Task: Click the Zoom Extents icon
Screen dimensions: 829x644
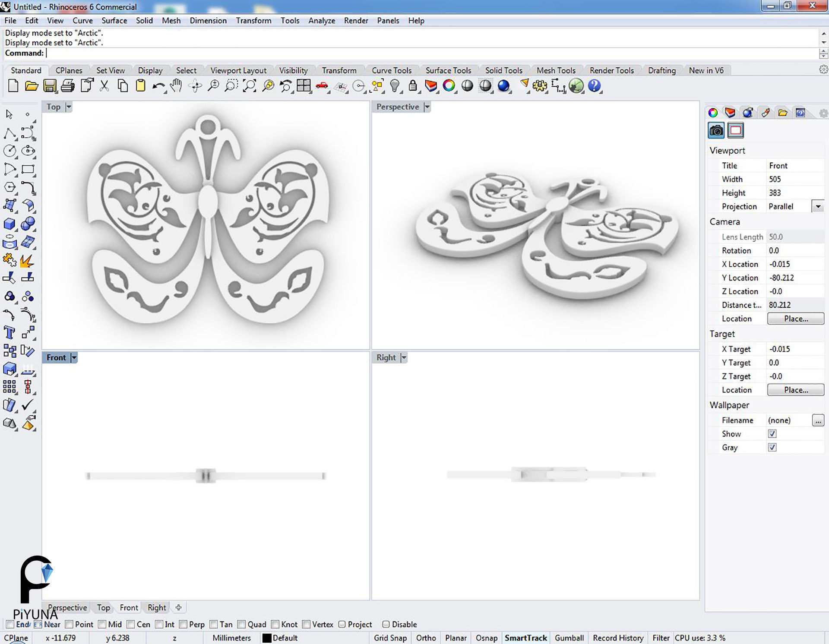Action: 249,86
